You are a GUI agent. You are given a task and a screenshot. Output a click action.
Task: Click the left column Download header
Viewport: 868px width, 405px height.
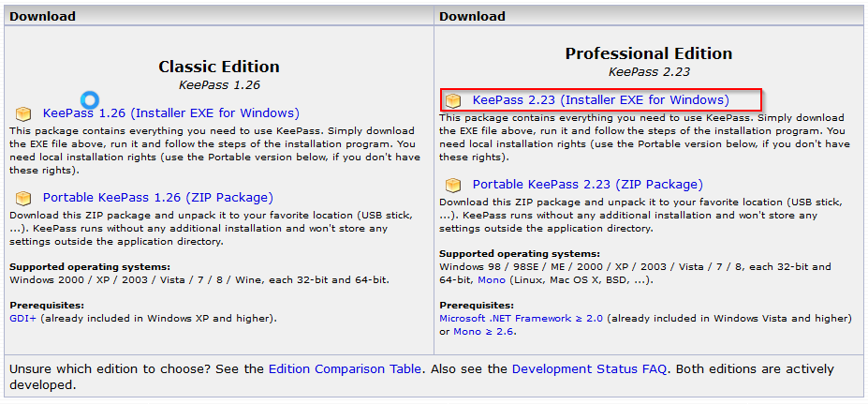click(42, 16)
